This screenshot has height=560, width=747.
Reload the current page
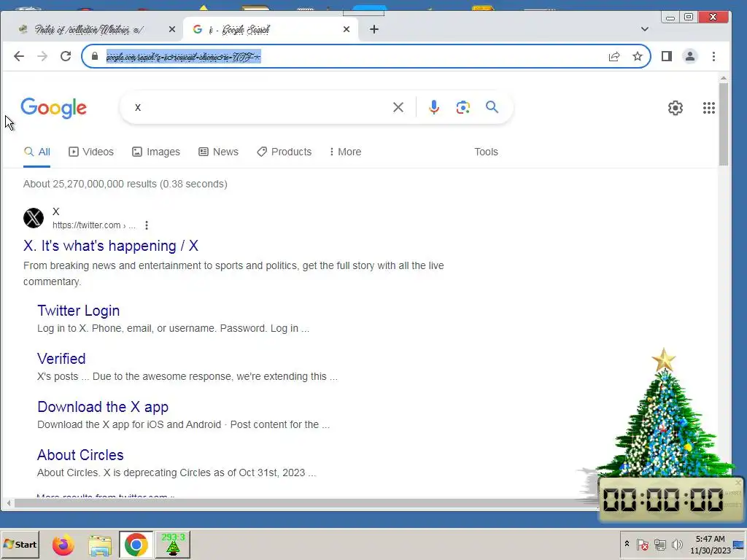click(x=66, y=56)
